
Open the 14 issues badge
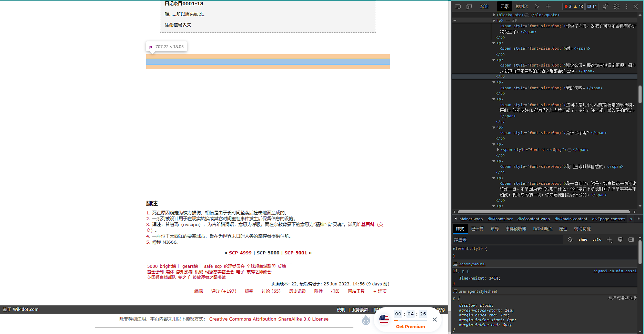click(592, 7)
